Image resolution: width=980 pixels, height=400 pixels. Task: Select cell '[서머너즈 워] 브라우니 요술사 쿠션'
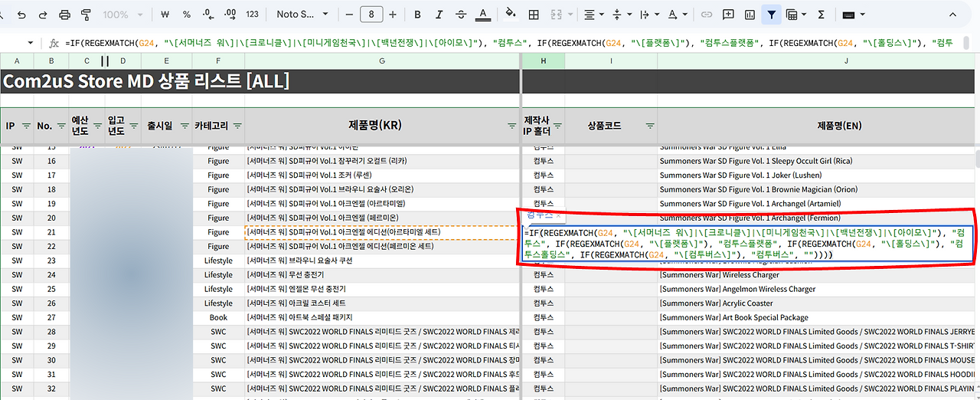click(382, 261)
